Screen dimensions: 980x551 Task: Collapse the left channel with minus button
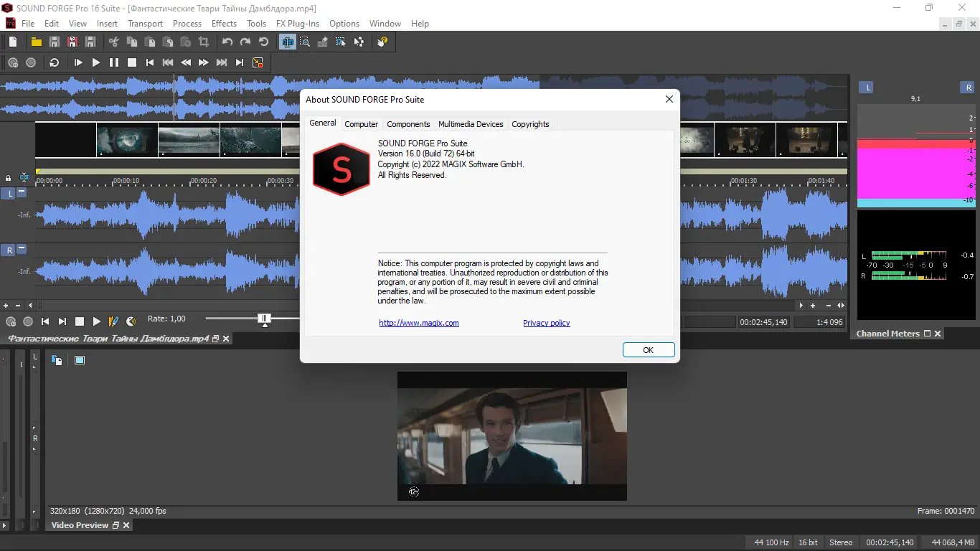click(x=22, y=192)
